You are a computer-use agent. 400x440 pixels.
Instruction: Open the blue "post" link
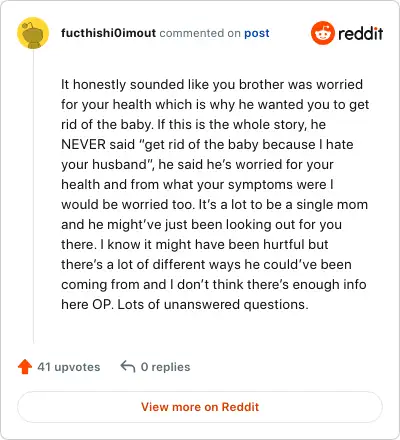257,33
